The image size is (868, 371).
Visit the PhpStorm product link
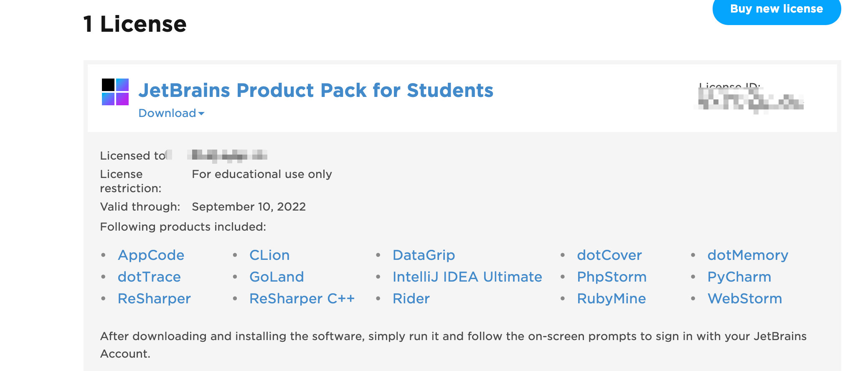612,277
